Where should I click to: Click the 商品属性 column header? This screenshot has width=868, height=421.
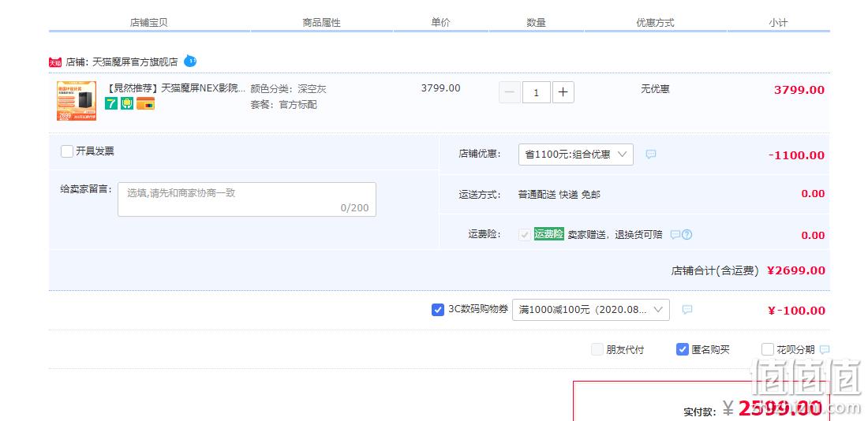pyautogui.click(x=322, y=23)
